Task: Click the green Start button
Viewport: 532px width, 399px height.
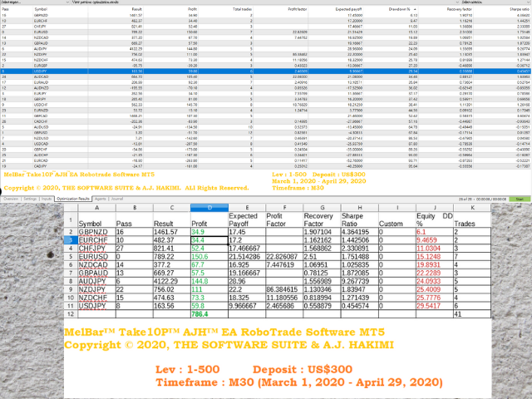Action: click(x=520, y=199)
